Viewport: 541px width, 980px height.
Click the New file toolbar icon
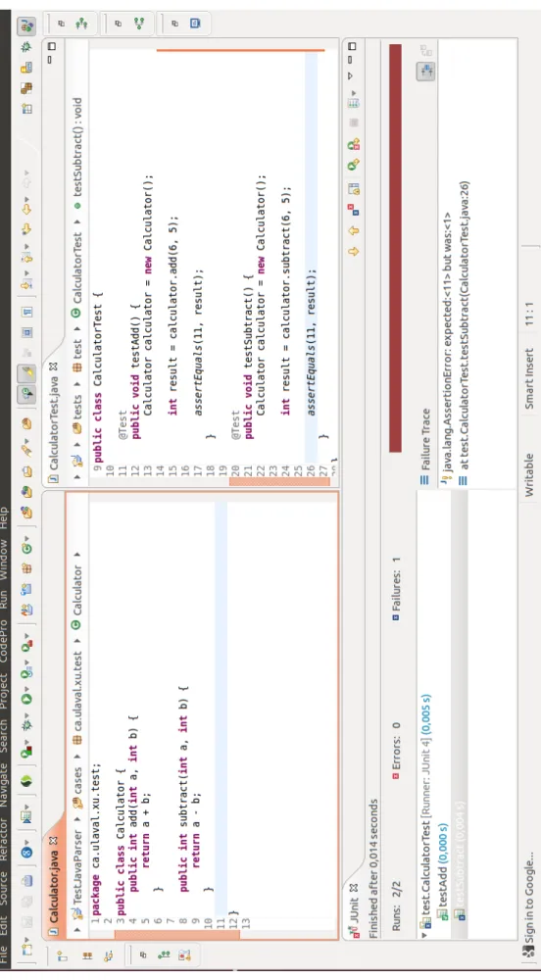coord(26,950)
